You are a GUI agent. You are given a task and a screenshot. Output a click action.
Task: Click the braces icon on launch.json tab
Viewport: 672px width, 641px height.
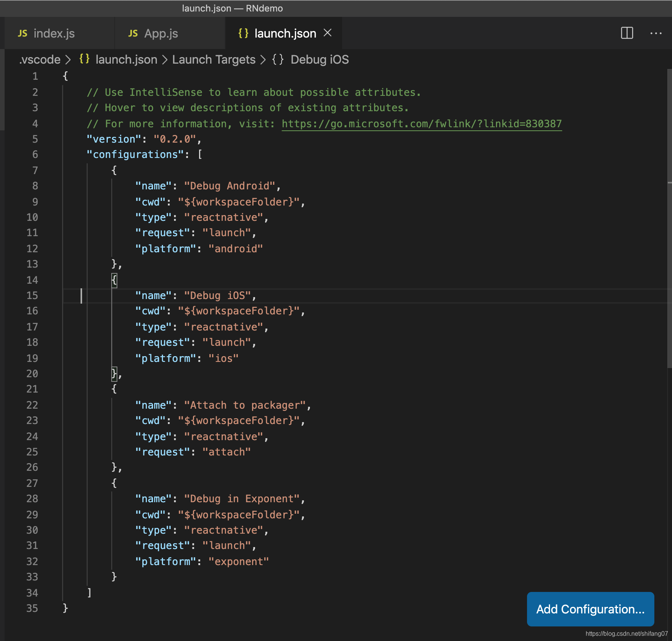(243, 33)
